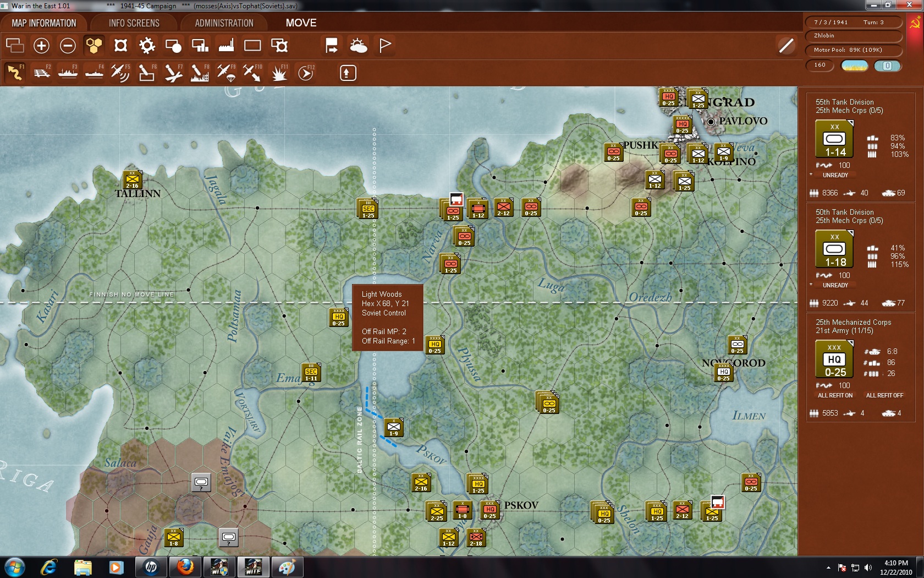This screenshot has width=924, height=578.
Task: Click the square-with-corner-circles map icon
Action: pos(120,45)
